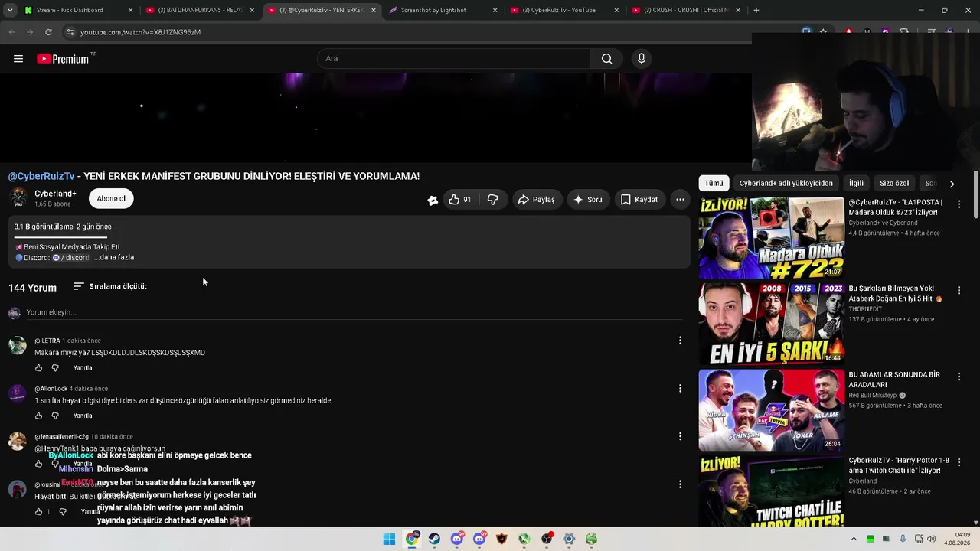Dislike the comment by @AllonLock
980x551 pixels.
pyautogui.click(x=55, y=416)
